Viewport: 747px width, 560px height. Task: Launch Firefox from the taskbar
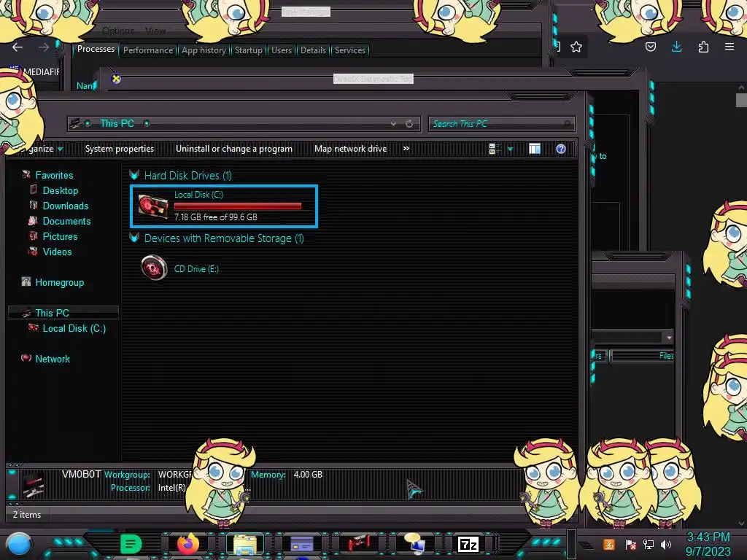point(188,544)
